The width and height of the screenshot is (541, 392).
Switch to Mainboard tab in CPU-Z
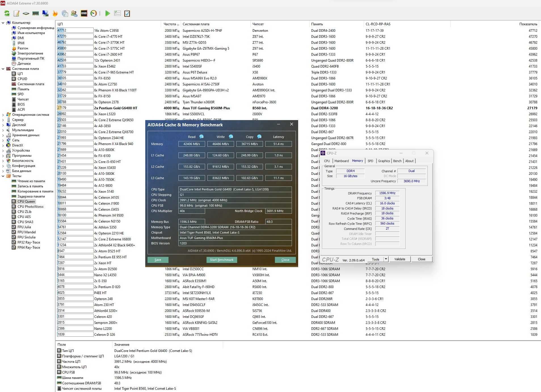click(x=341, y=161)
